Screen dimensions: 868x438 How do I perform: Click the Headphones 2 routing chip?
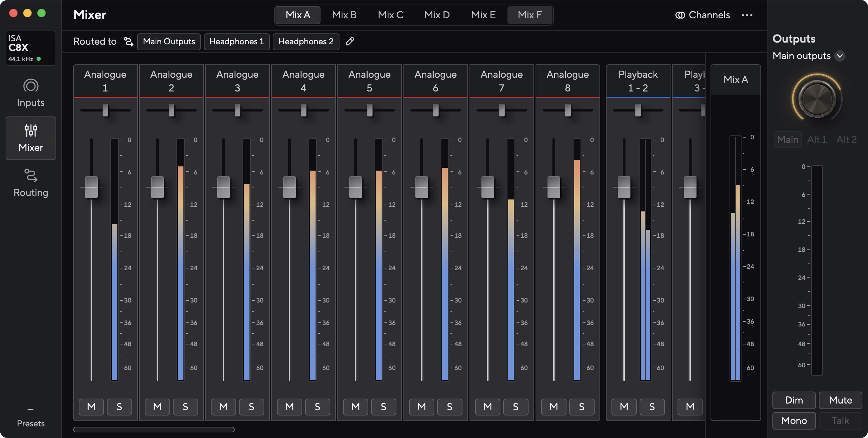pos(306,42)
